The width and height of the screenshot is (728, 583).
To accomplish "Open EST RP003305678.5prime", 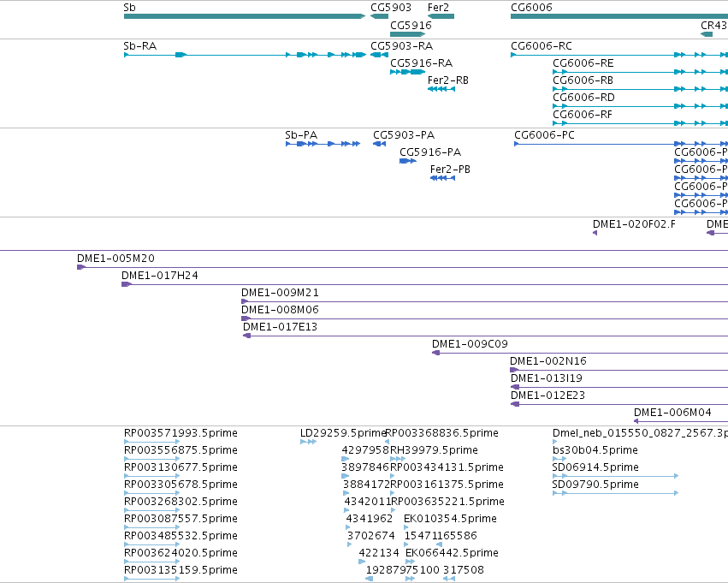I will click(x=151, y=493).
